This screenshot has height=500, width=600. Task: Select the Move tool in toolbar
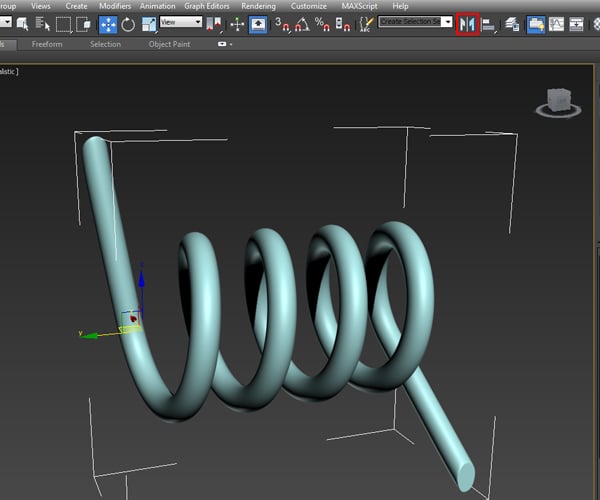click(107, 24)
